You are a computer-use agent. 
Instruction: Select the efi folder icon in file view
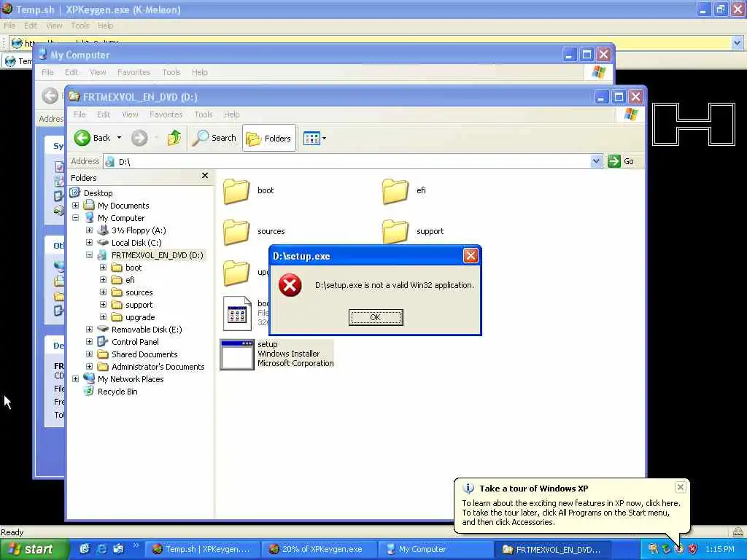395,191
